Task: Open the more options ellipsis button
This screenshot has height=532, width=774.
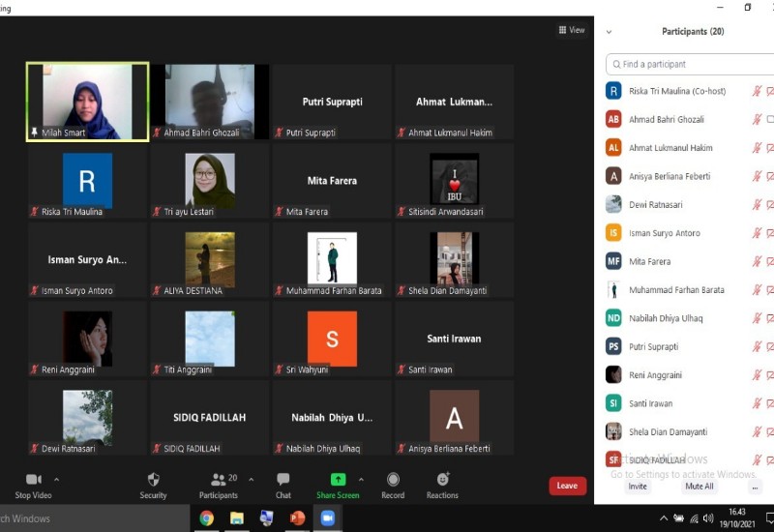Action: click(x=755, y=487)
